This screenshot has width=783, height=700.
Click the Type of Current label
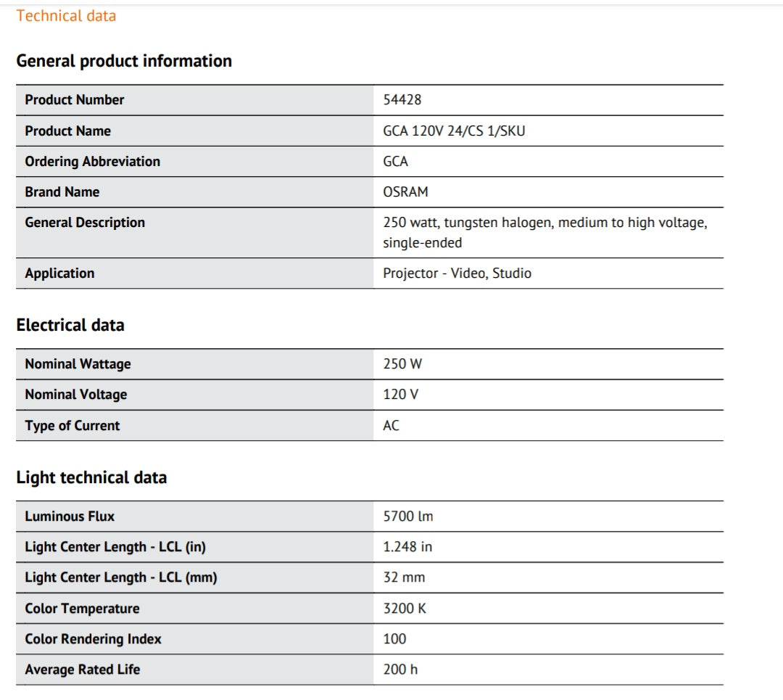72,426
